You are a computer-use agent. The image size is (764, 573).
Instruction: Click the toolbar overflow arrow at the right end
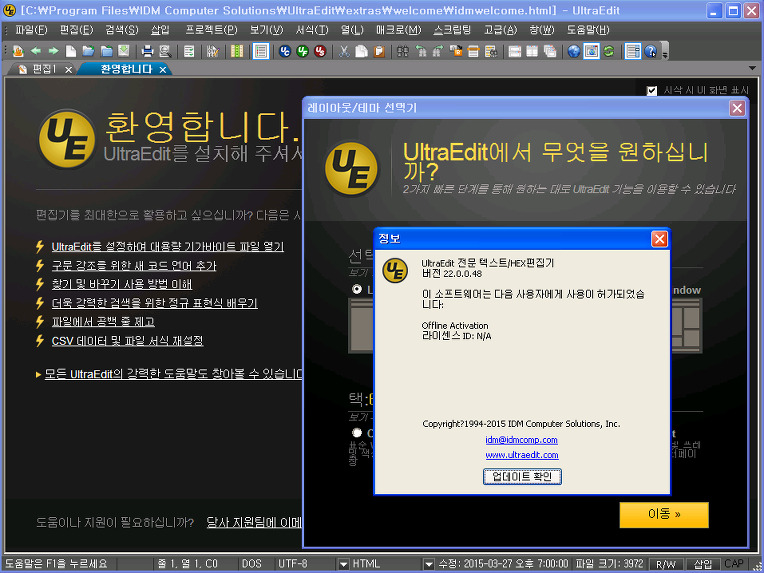(x=665, y=51)
